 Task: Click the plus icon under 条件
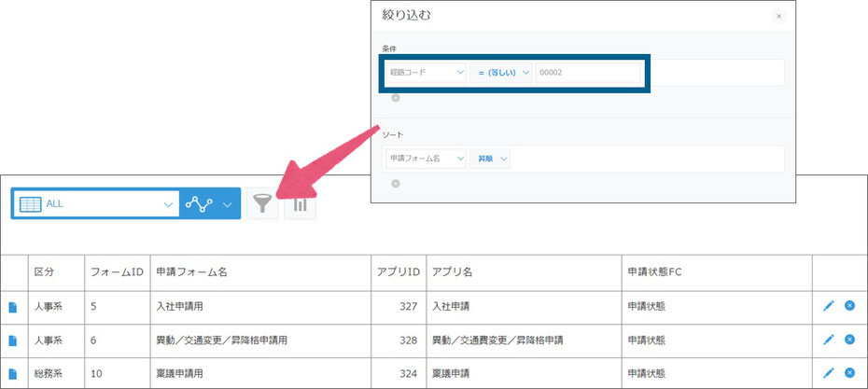tap(395, 97)
